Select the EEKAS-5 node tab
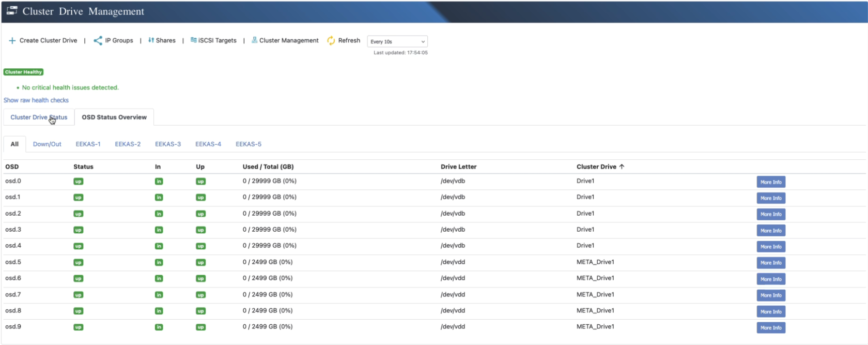 coord(249,144)
